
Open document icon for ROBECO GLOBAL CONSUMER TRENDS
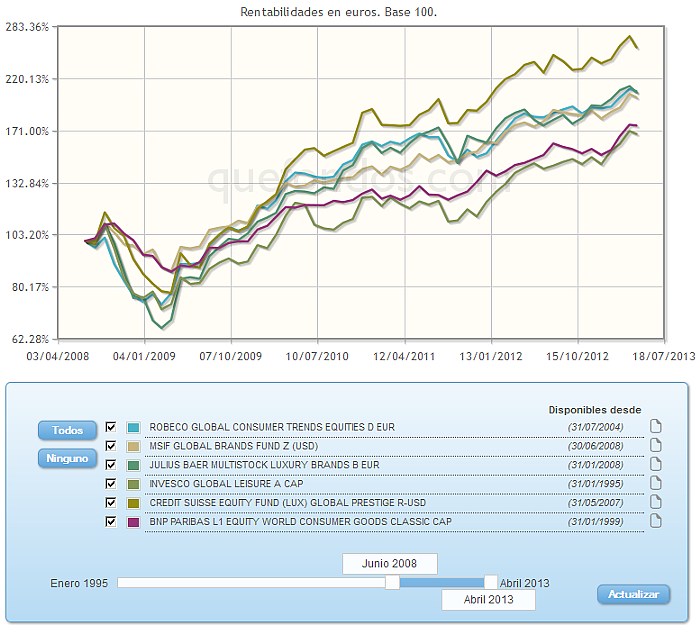(655, 426)
